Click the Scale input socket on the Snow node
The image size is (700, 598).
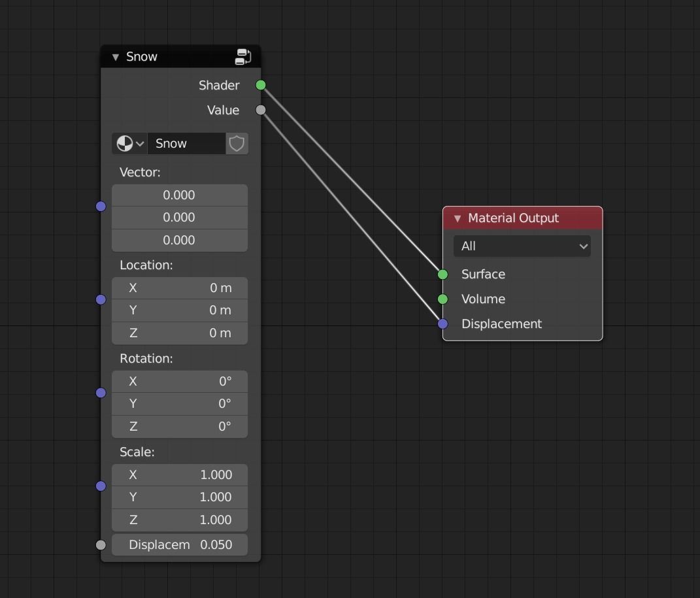click(x=101, y=486)
